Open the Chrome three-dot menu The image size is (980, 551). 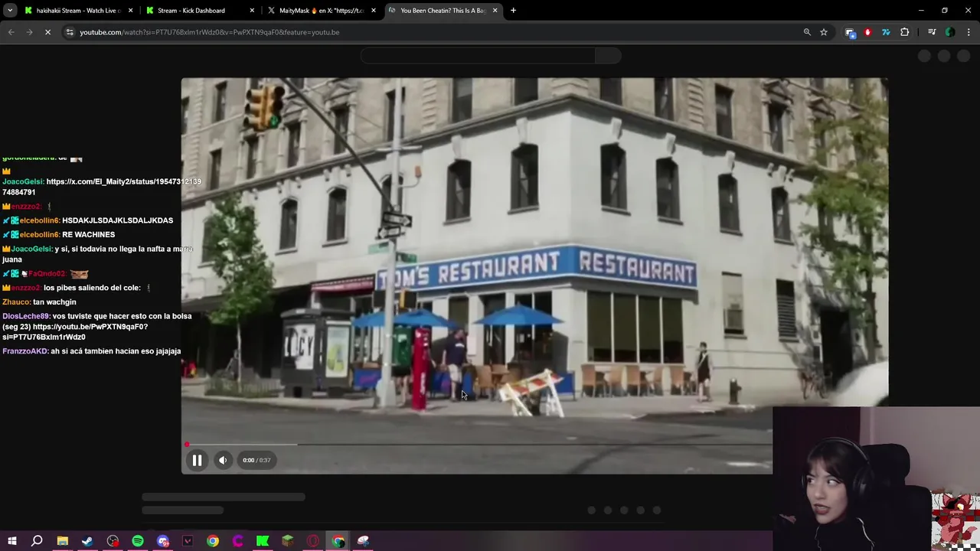pyautogui.click(x=969, y=32)
